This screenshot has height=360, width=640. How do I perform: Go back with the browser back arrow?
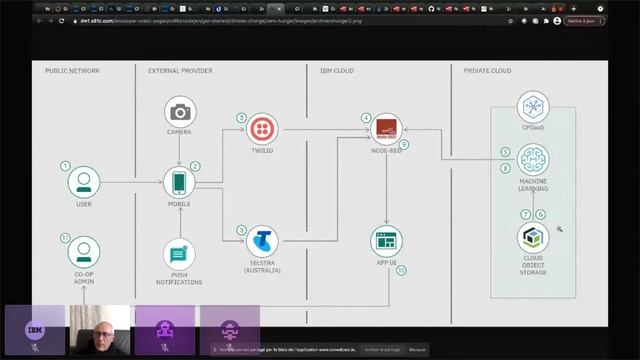(x=40, y=21)
